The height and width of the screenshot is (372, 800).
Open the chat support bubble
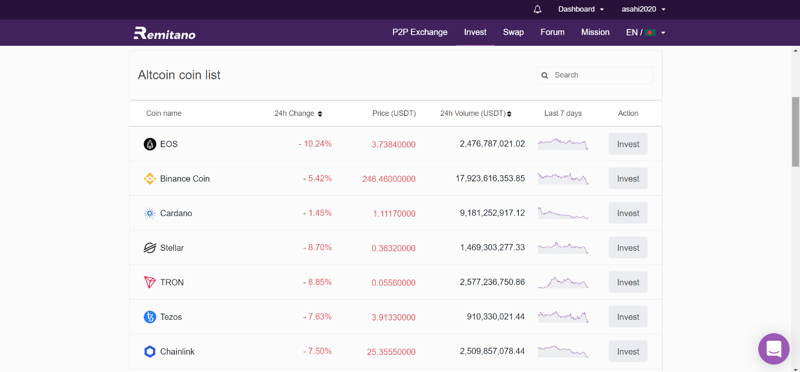click(773, 349)
